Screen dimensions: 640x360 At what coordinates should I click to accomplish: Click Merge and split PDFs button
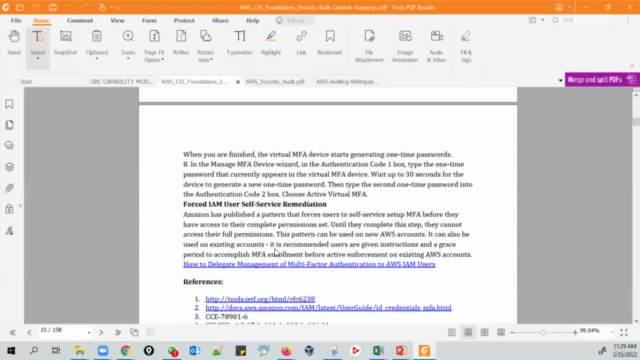602,80
